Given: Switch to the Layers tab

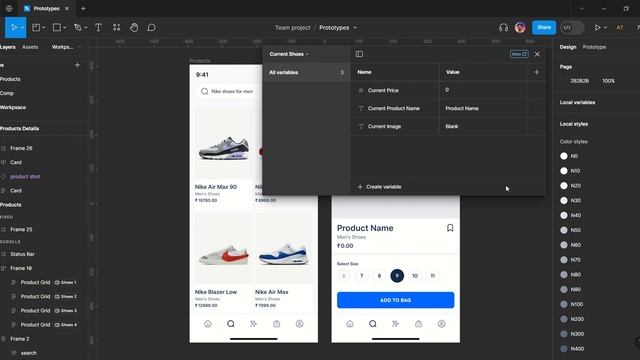Looking at the screenshot, I should click(x=8, y=47).
